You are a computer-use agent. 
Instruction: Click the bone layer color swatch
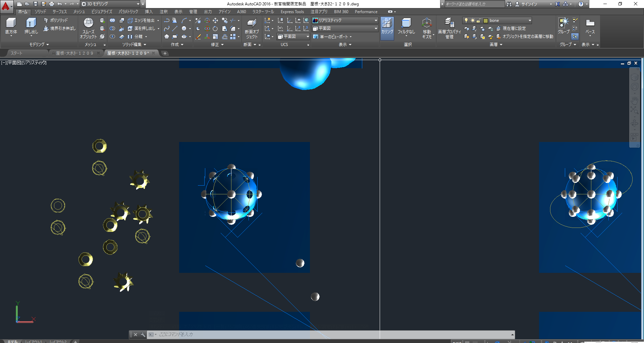click(485, 20)
